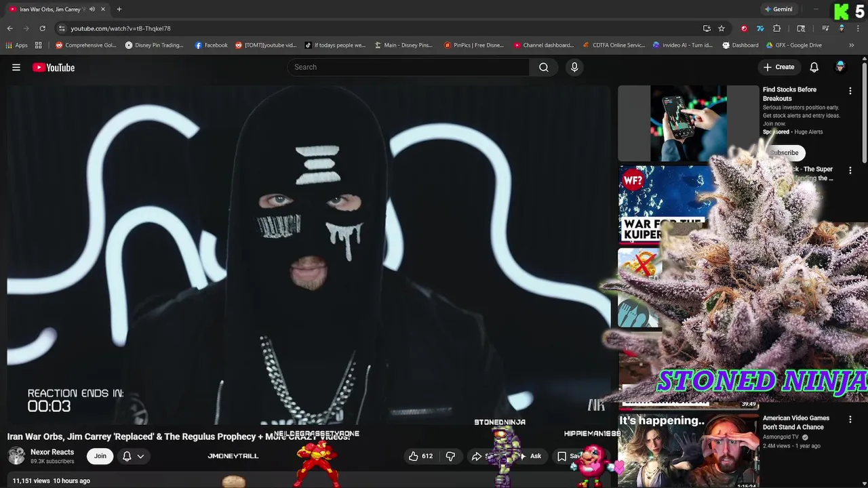The width and height of the screenshot is (868, 488).
Task: Open Chrome extensions puzzle icon
Action: click(777, 28)
